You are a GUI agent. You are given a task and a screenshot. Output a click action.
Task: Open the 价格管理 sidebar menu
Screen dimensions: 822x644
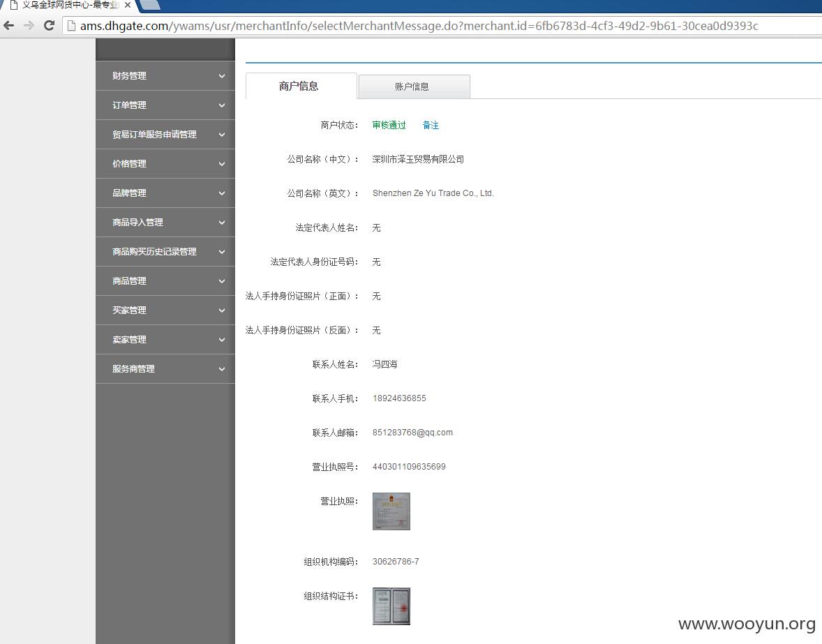tap(165, 164)
